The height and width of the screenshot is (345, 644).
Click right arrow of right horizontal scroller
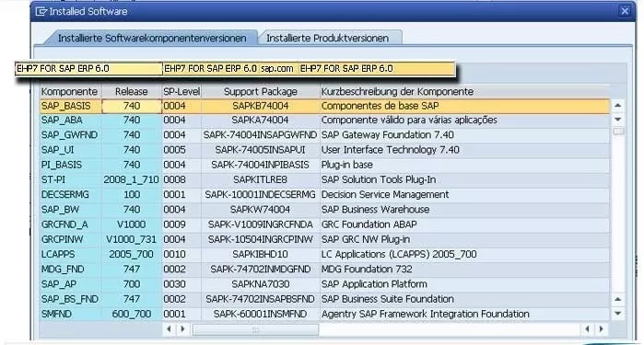click(x=602, y=329)
